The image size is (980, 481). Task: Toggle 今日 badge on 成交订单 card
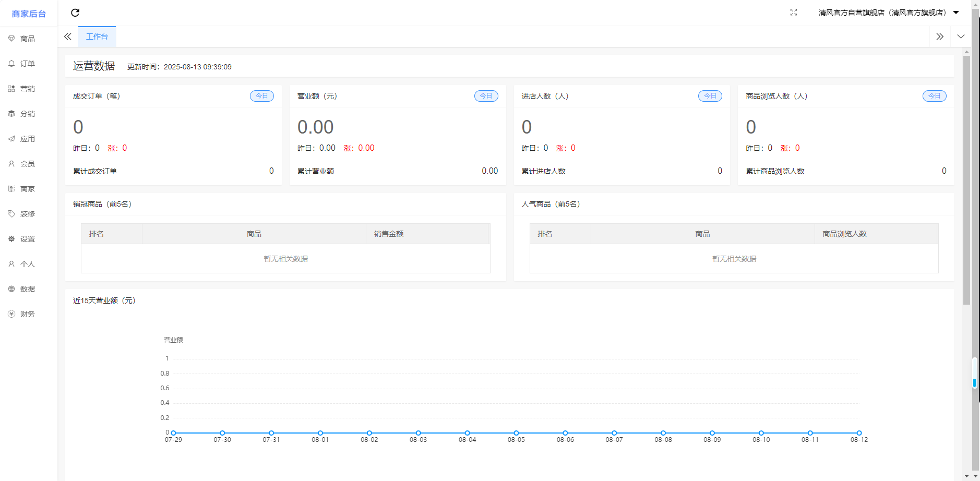[x=261, y=96]
